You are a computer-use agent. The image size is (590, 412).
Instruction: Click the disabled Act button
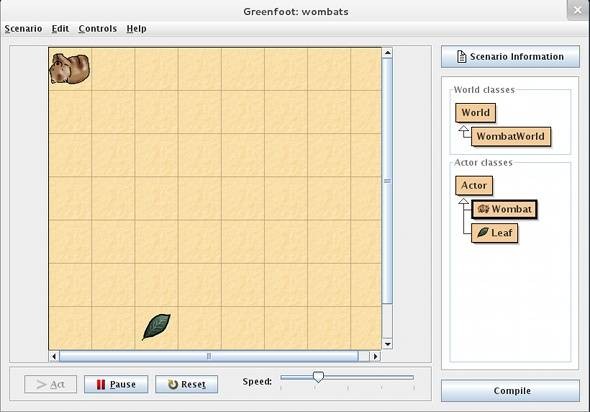(x=50, y=384)
